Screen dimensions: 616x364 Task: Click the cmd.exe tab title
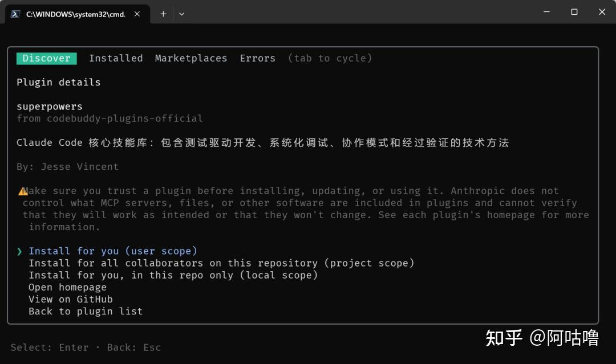pyautogui.click(x=75, y=14)
